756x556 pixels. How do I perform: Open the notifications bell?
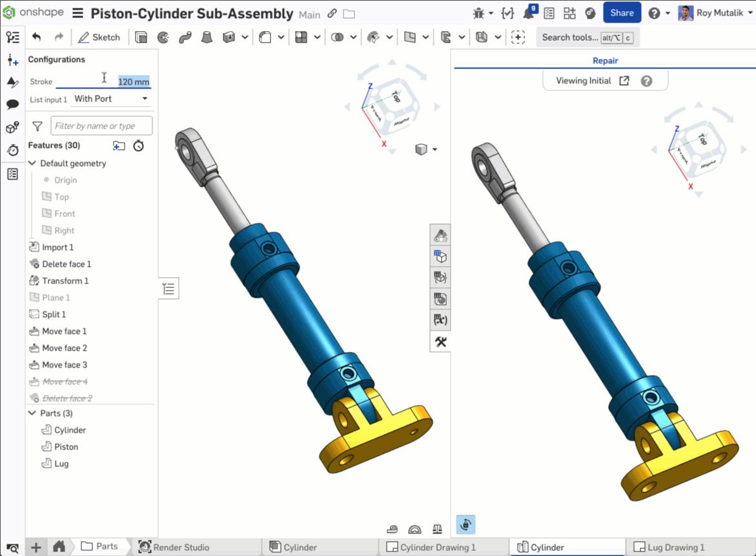pyautogui.click(x=529, y=14)
